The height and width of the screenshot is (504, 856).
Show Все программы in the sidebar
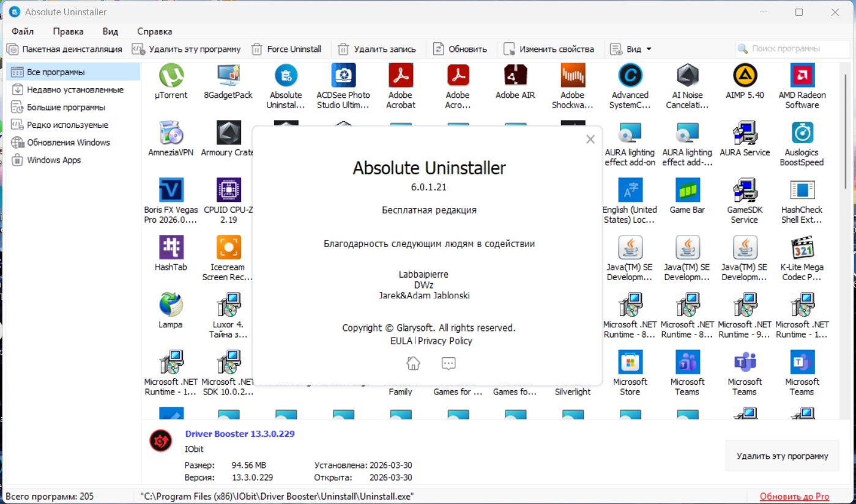coord(73,72)
